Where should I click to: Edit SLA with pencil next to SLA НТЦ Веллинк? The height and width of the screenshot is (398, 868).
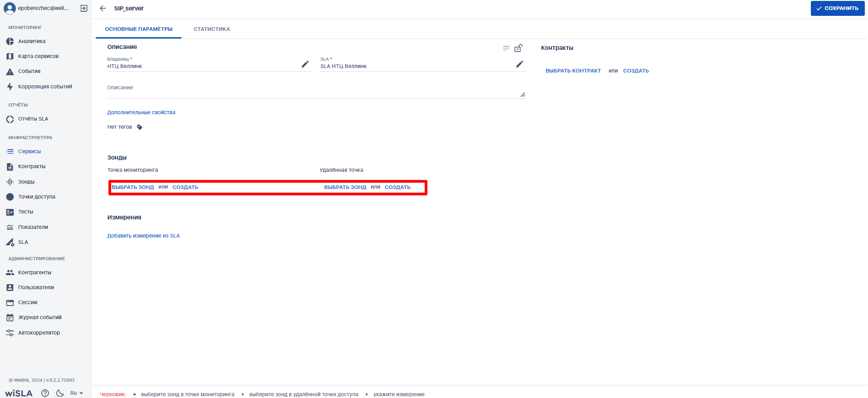520,64
